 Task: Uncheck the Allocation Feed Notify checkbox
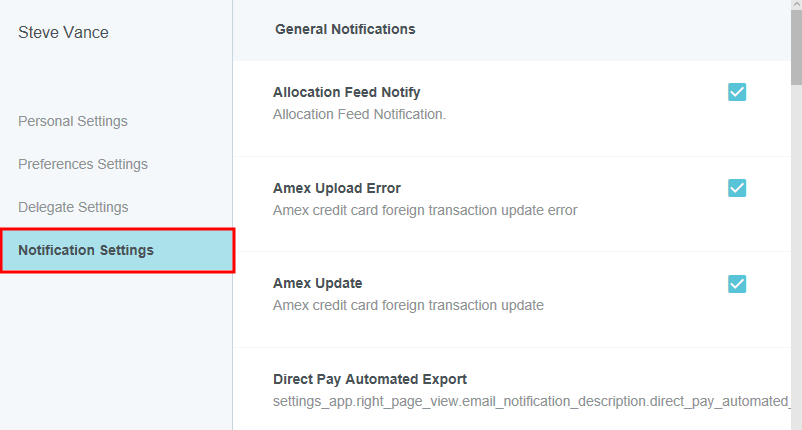(x=737, y=93)
